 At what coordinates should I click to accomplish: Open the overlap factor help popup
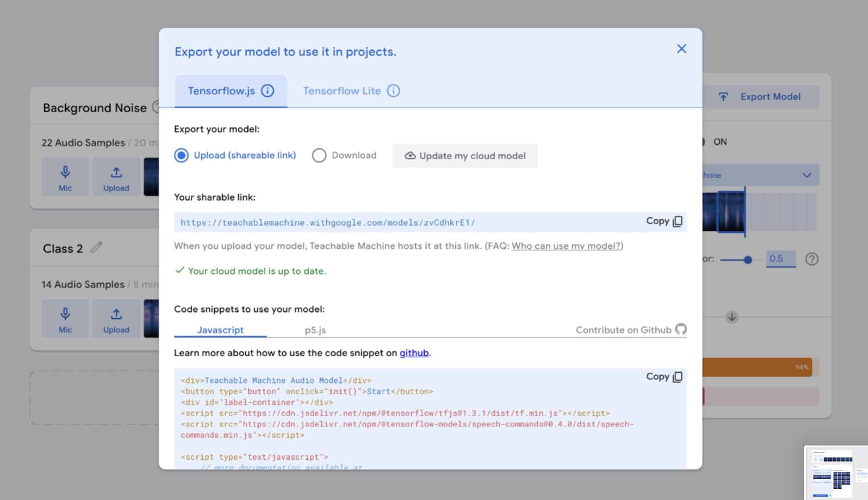811,259
